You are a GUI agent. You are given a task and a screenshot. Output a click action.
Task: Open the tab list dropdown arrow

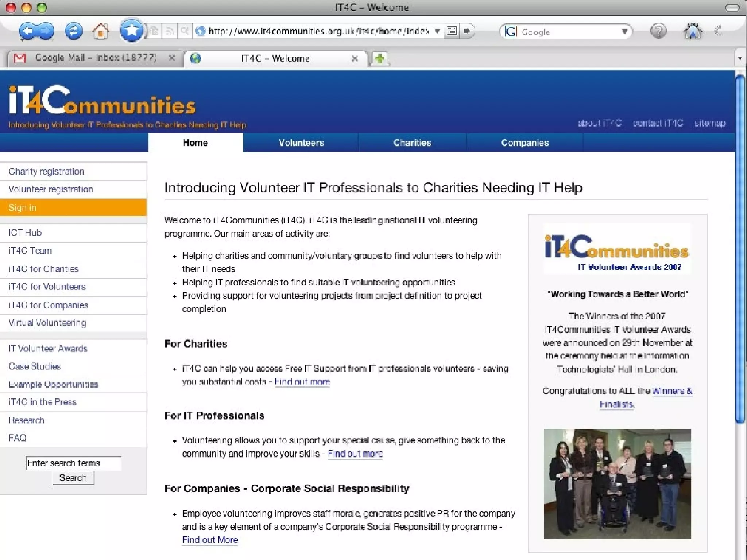(740, 58)
